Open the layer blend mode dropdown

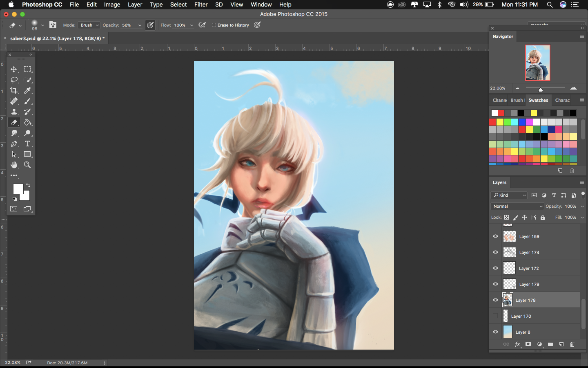pos(517,206)
